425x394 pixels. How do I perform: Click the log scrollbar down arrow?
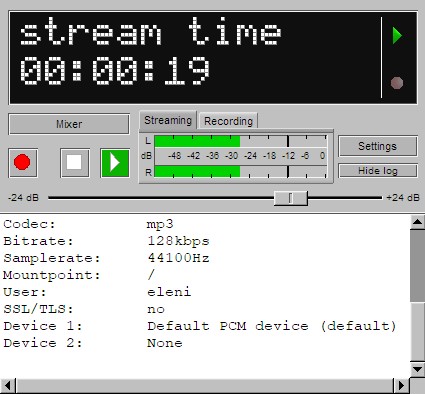[x=417, y=369]
